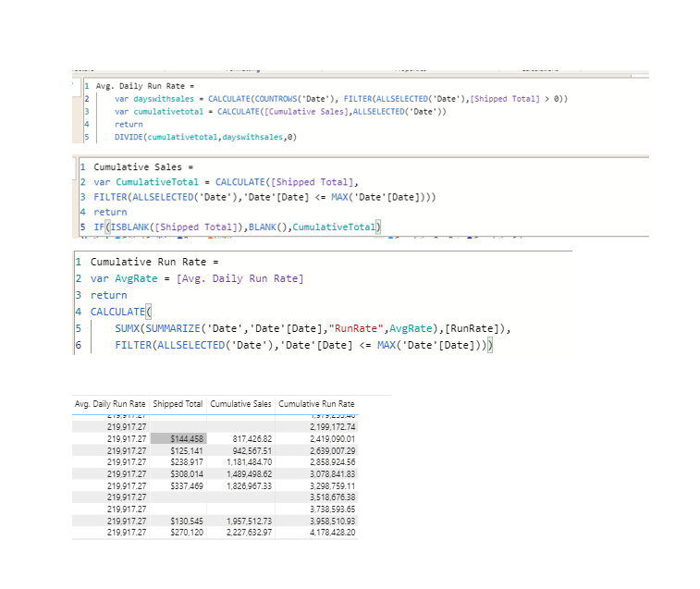This screenshot has width=700, height=589.
Task: Click the 'var AvgRate' formula line
Action: pos(197,278)
